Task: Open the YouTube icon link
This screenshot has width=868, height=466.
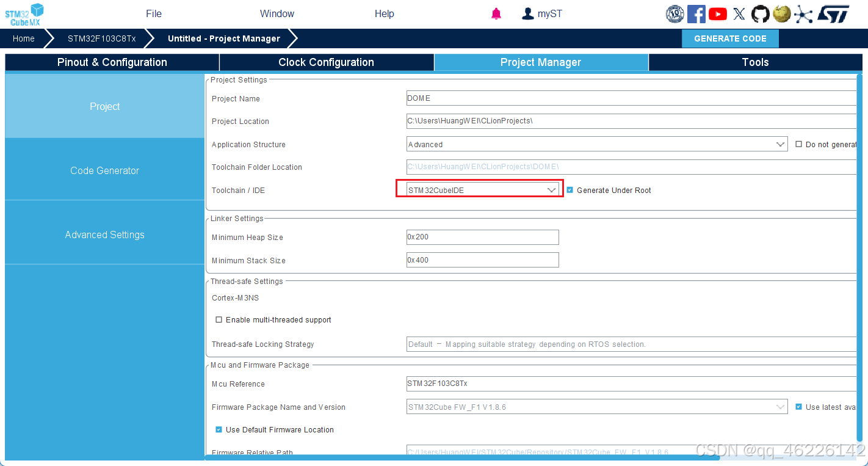Action: coord(718,13)
